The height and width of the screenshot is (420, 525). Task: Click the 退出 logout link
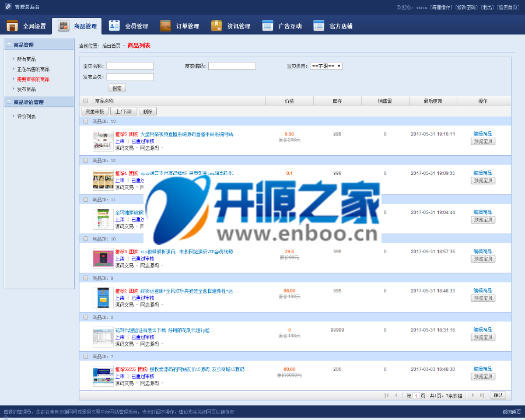point(487,7)
